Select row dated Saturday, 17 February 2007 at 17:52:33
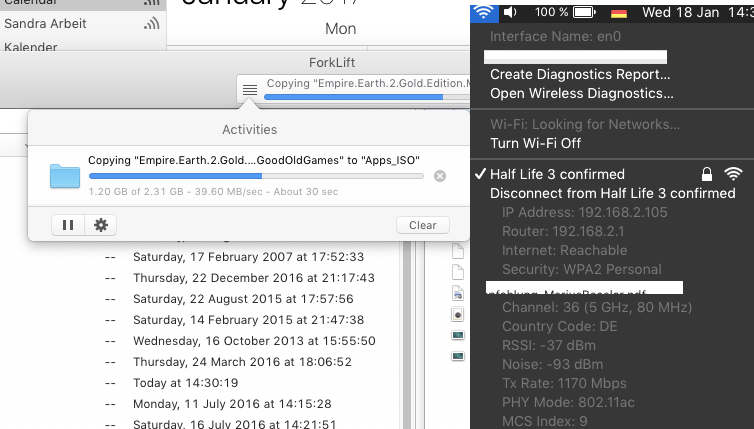 (249, 257)
